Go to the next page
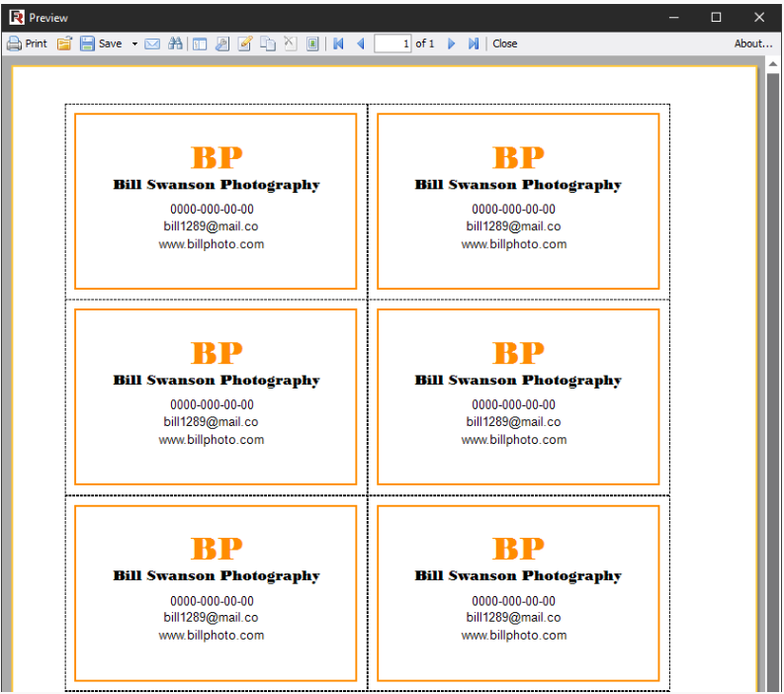The height and width of the screenshot is (694, 784). (451, 44)
